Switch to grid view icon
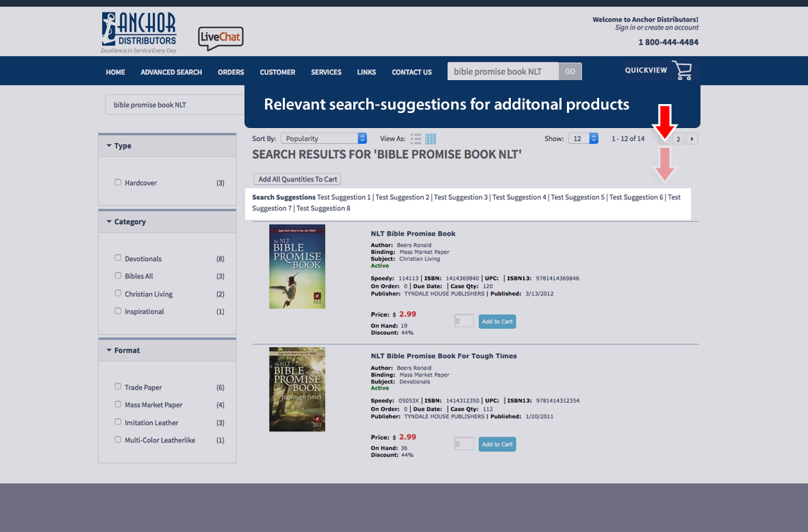Viewport: 808px width, 532px height. point(431,139)
